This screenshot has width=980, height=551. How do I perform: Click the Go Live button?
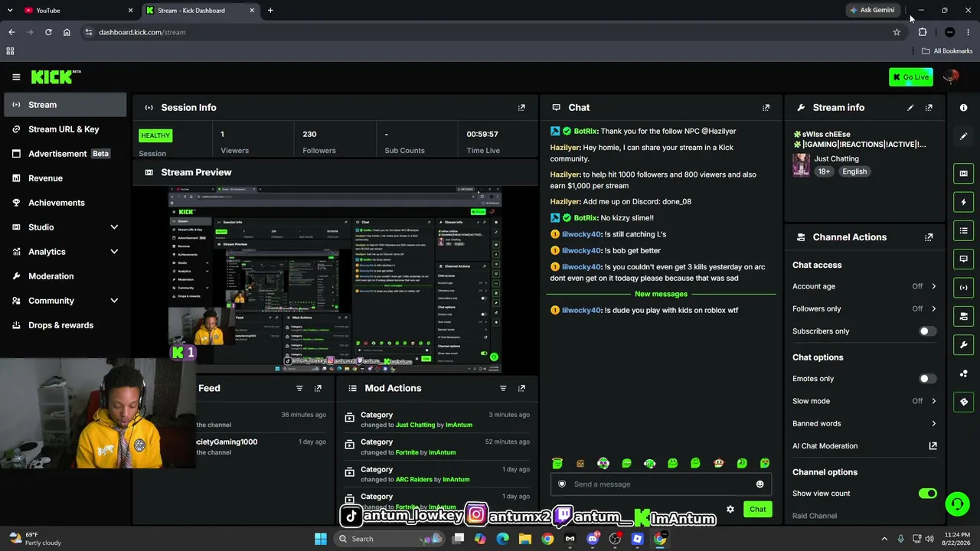point(910,77)
